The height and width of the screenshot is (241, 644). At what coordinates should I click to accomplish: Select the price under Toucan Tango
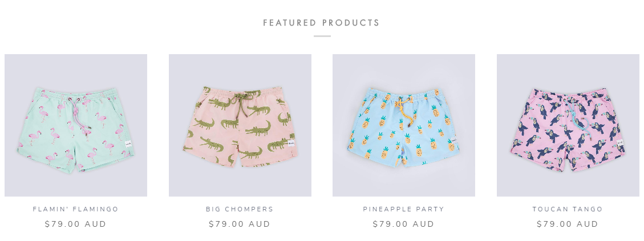coord(568,224)
